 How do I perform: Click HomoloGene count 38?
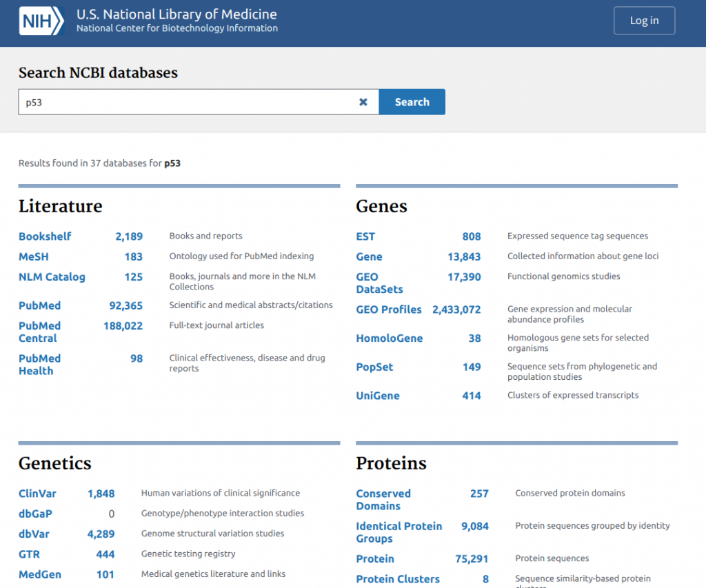474,338
